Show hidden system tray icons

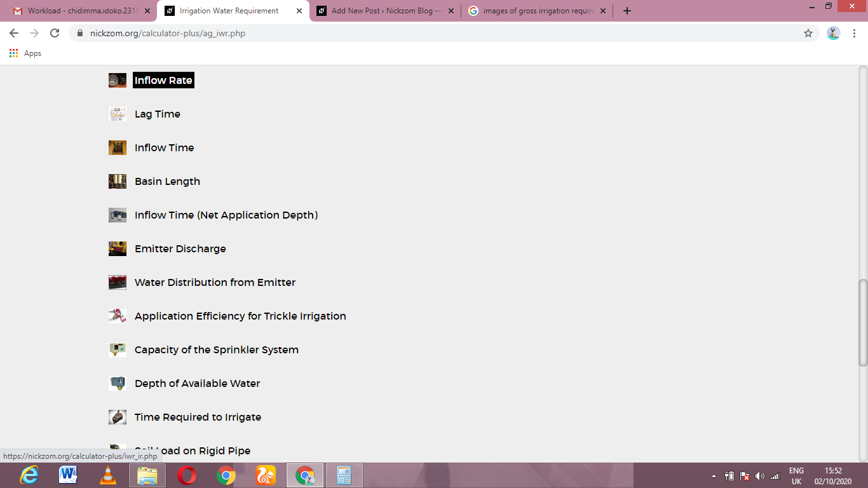pos(714,476)
